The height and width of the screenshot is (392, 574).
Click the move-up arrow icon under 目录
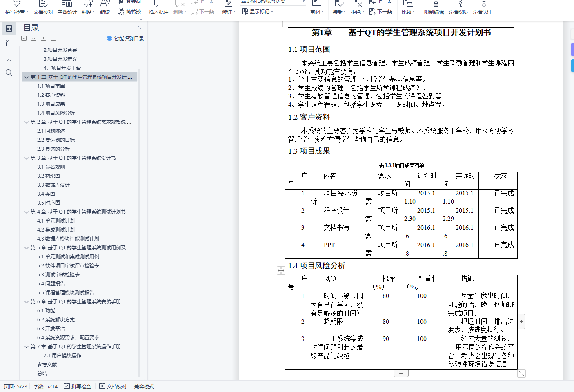[x=33, y=38]
